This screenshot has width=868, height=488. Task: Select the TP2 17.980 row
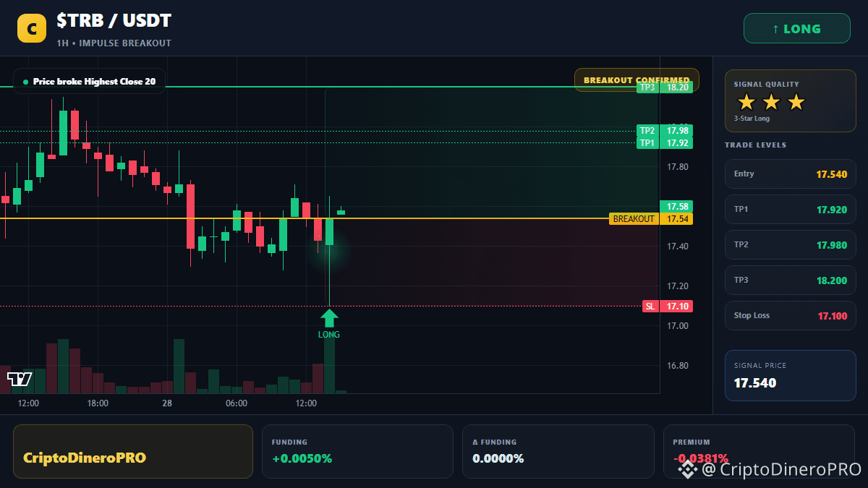791,245
